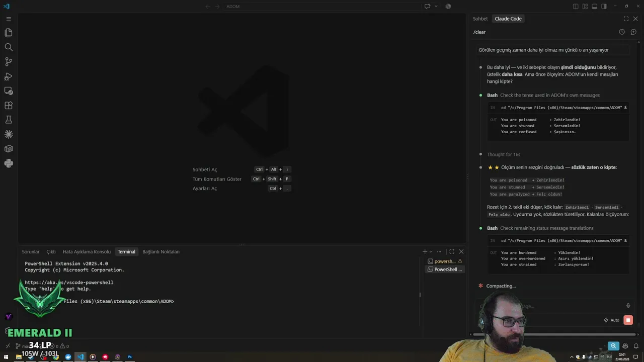Image resolution: width=644 pixels, height=362 pixels.
Task: Maximize the Claude Code side panel
Action: pyautogui.click(x=626, y=19)
